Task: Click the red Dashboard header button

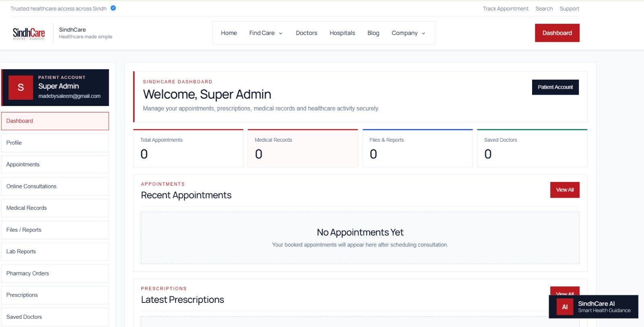Action: 557,33
